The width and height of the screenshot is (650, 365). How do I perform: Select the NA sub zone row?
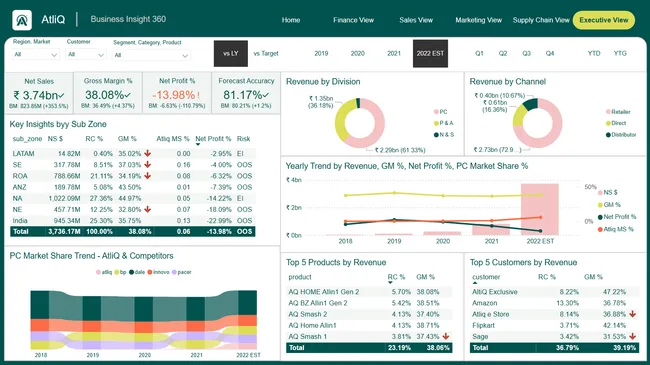[x=133, y=198]
